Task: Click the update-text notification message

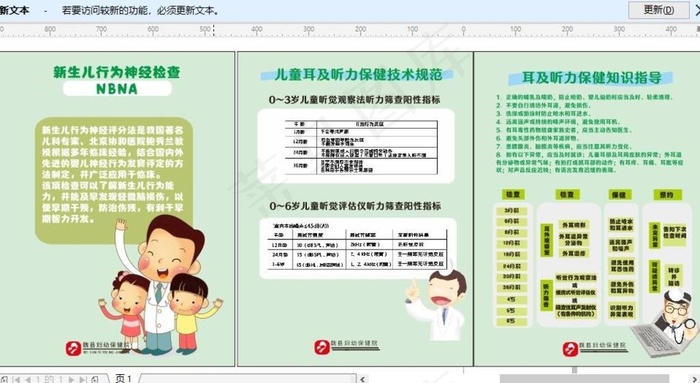Action: 141,10
